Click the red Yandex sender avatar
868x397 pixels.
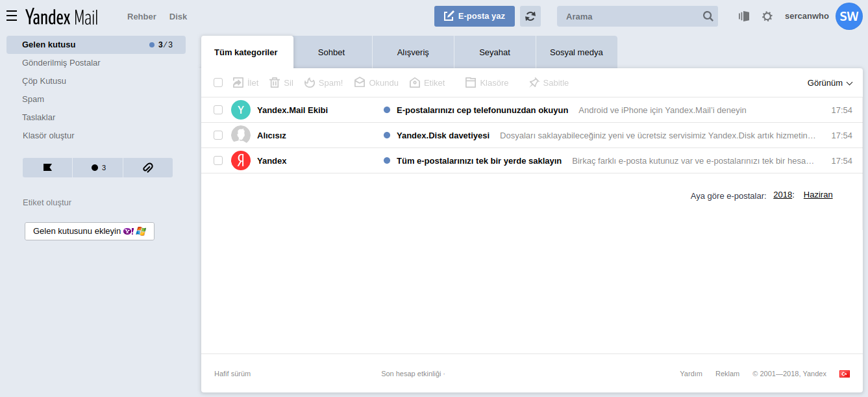coord(241,160)
